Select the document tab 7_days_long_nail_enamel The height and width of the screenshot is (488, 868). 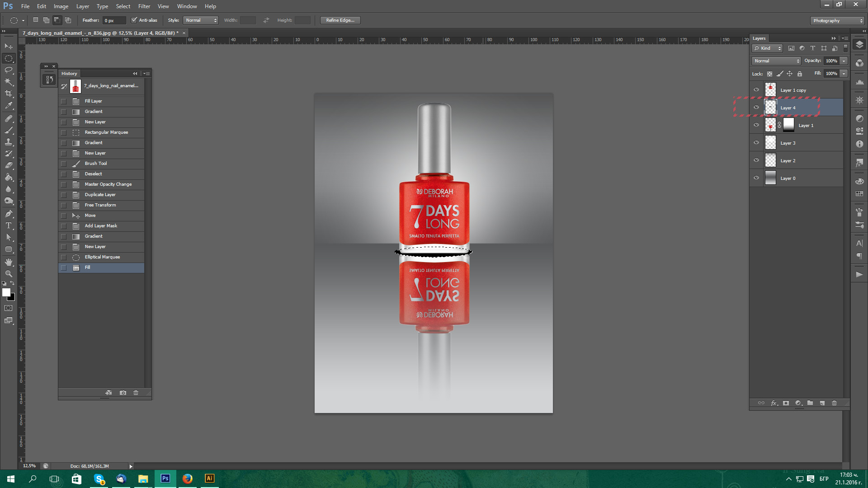[101, 33]
